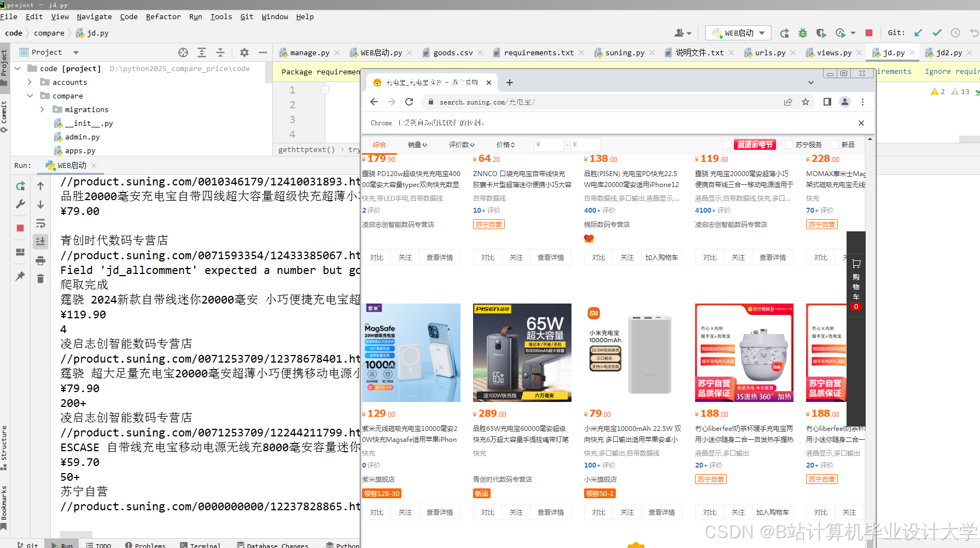Open the Refactor menu
This screenshot has width=980, height=548.
tap(163, 17)
